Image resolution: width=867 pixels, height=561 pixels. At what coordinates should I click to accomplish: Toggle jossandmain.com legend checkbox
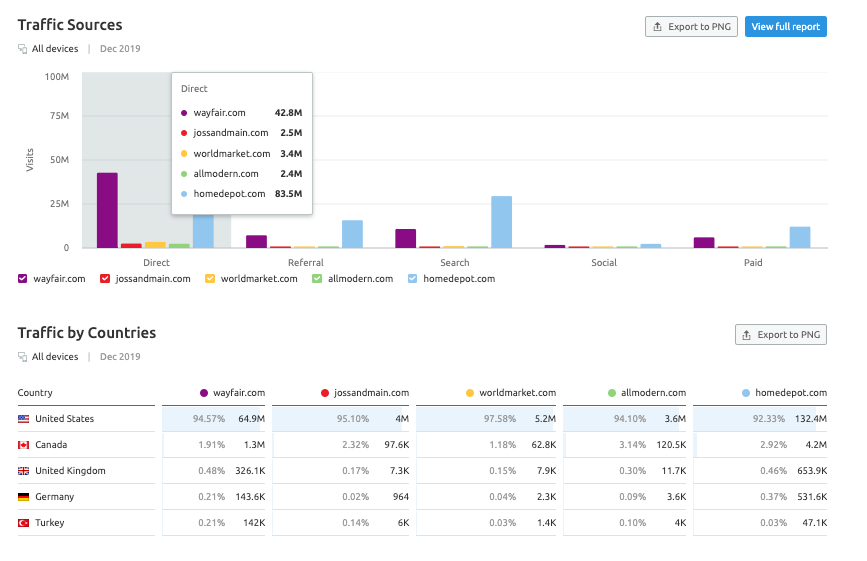click(x=105, y=279)
